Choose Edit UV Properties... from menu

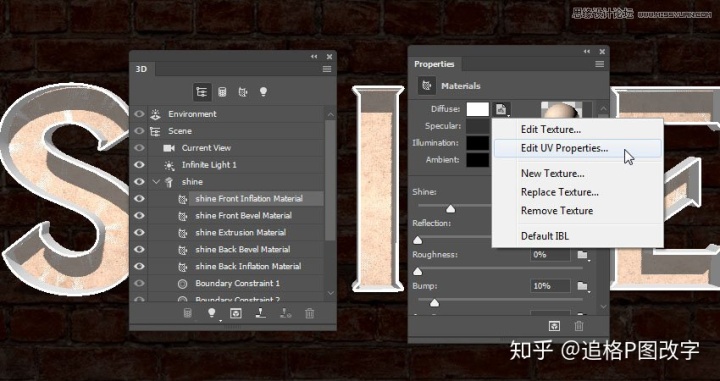point(578,148)
